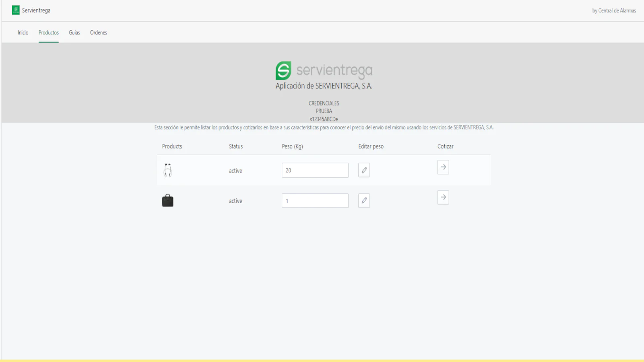Focus the weight field showing 20

(315, 170)
